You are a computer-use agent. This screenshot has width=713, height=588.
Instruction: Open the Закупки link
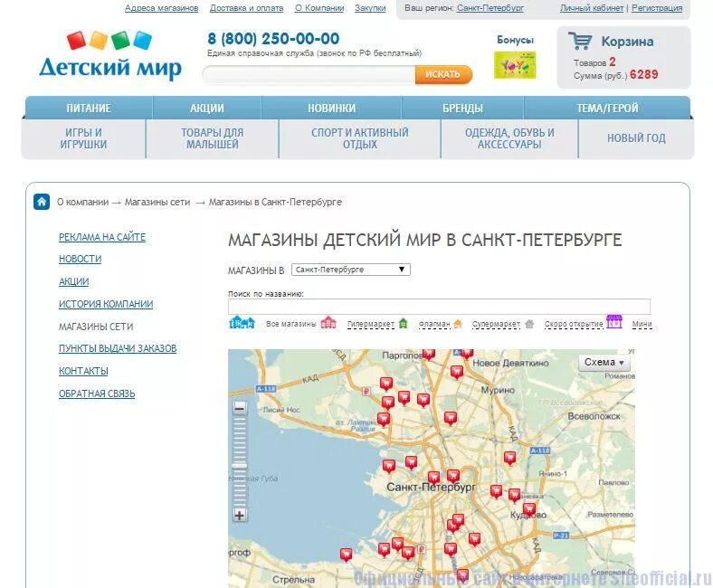coord(370,8)
